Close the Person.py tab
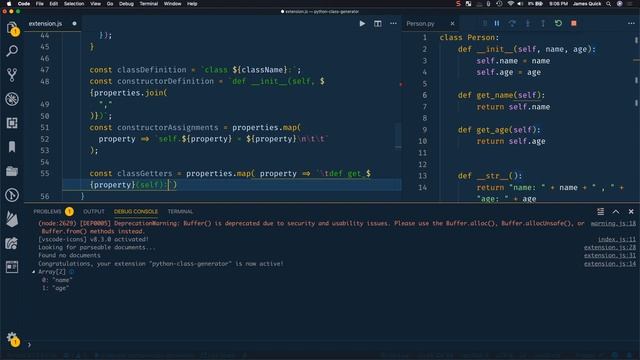 (x=452, y=24)
